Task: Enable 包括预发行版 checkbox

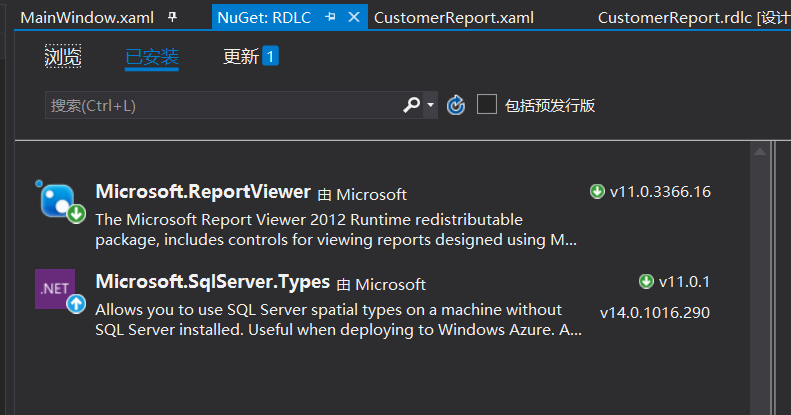Action: [x=487, y=104]
